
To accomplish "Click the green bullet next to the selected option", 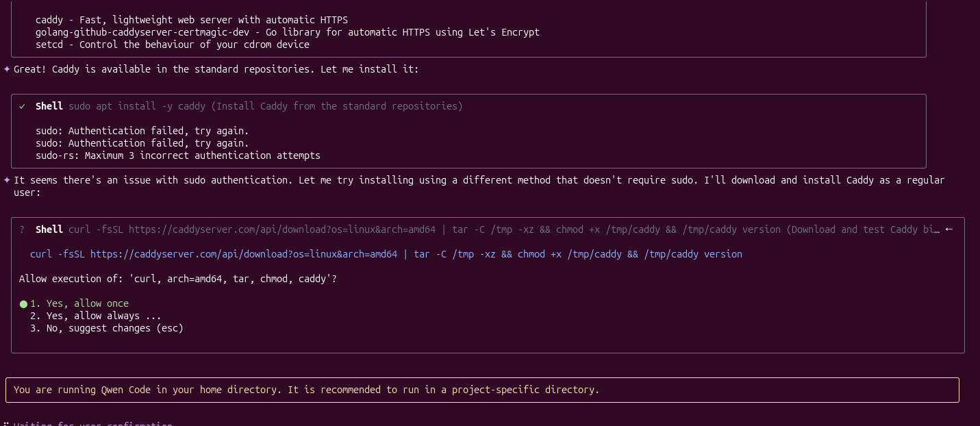I will click(x=23, y=303).
